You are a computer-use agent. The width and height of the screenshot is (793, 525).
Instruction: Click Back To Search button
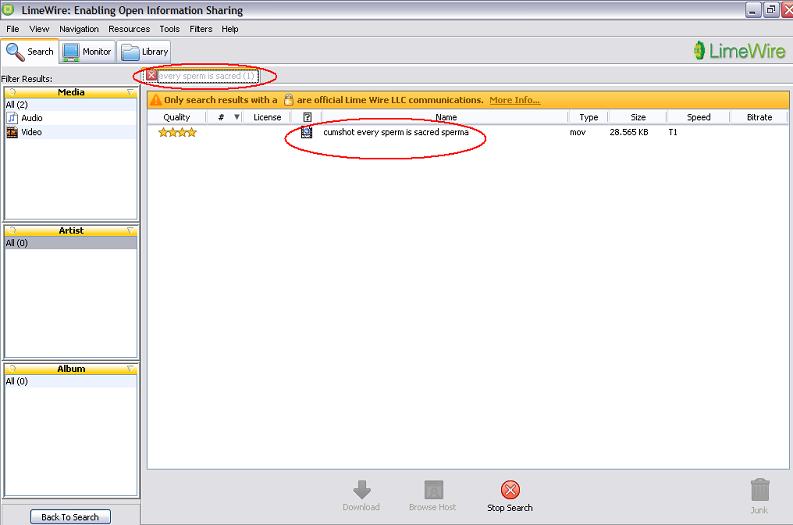click(70, 517)
